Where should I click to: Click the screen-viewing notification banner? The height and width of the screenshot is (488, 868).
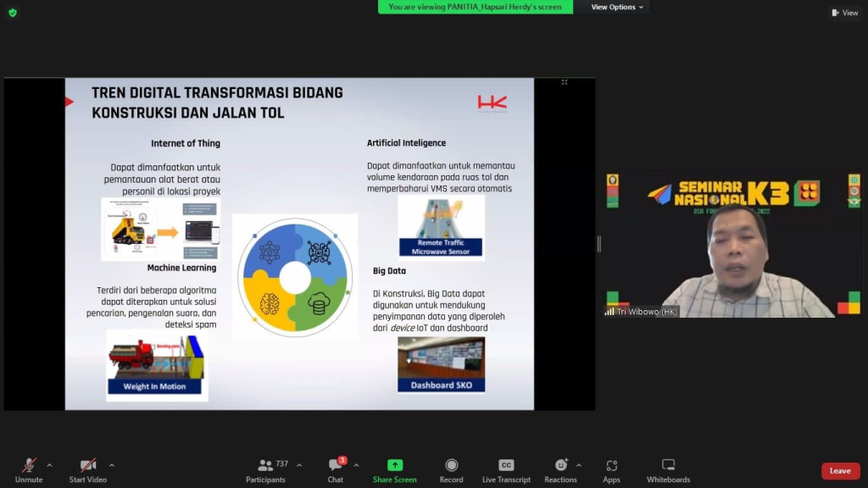475,7
